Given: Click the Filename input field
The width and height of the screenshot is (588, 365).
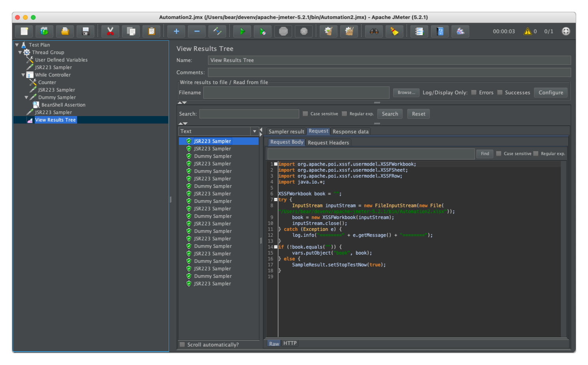Looking at the screenshot, I should click(296, 92).
